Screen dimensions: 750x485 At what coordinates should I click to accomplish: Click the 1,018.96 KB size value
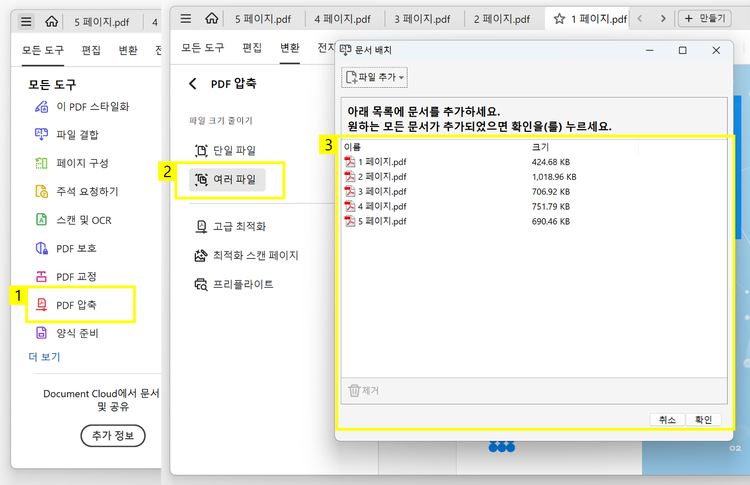[x=554, y=177]
